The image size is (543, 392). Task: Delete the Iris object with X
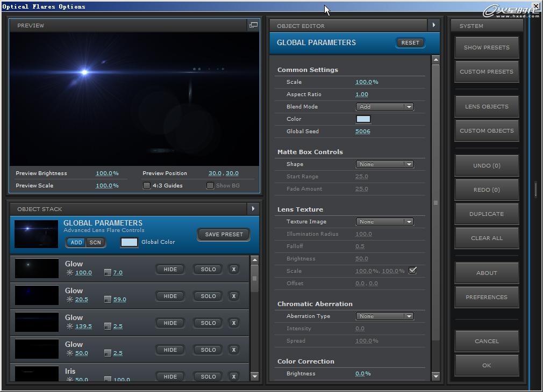[x=234, y=376]
